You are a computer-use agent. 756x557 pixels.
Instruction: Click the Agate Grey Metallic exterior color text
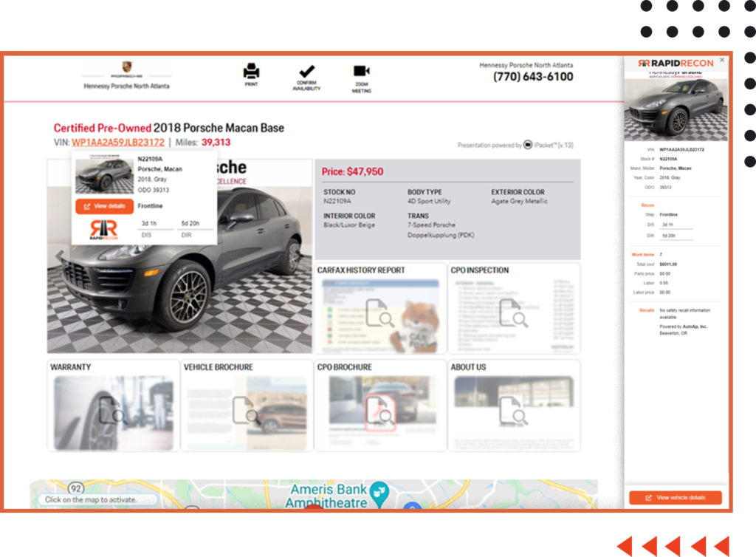point(519,202)
